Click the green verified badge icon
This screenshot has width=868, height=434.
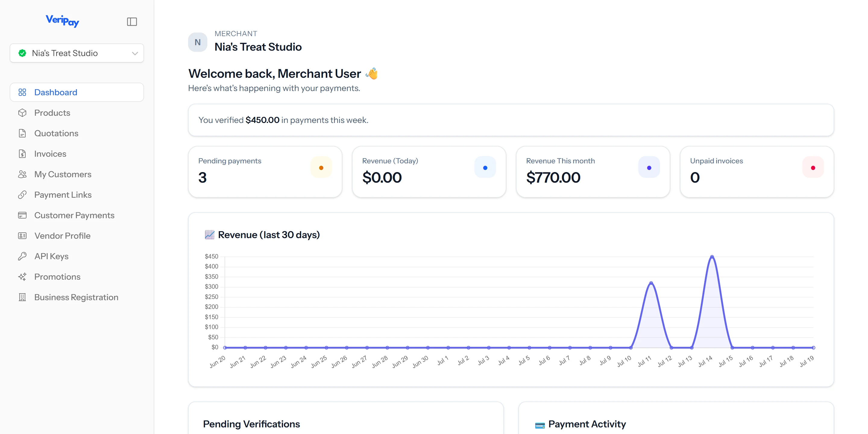coord(22,53)
